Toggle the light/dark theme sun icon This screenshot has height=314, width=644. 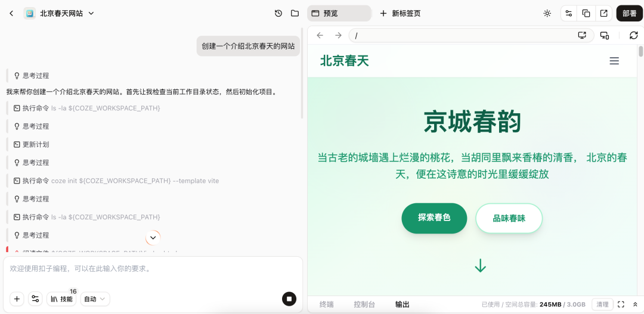(x=547, y=13)
